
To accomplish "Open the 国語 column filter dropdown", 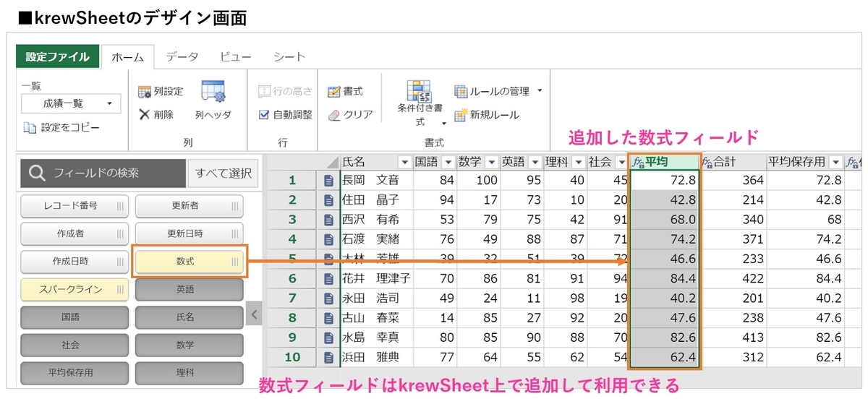I will 448,162.
